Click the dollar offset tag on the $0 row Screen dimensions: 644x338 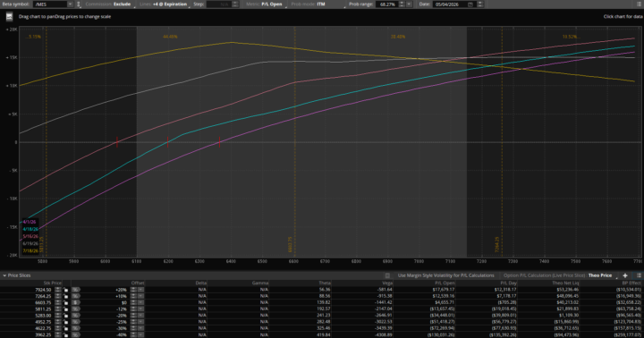76,302
